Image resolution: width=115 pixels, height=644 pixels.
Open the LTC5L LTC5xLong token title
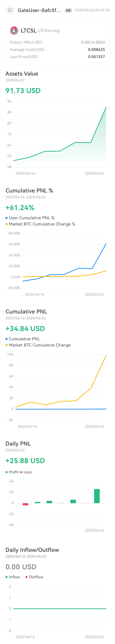point(40,30)
